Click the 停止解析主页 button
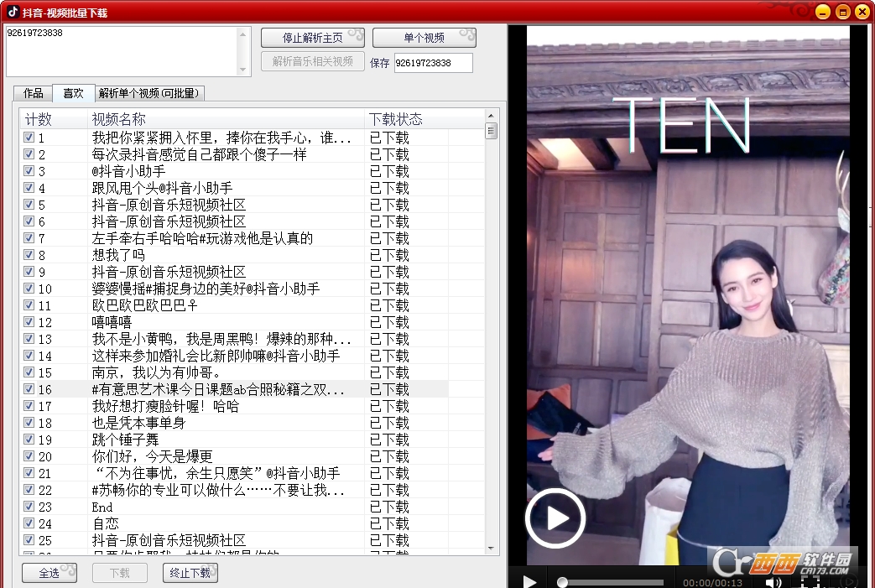This screenshot has width=875, height=588. (312, 38)
